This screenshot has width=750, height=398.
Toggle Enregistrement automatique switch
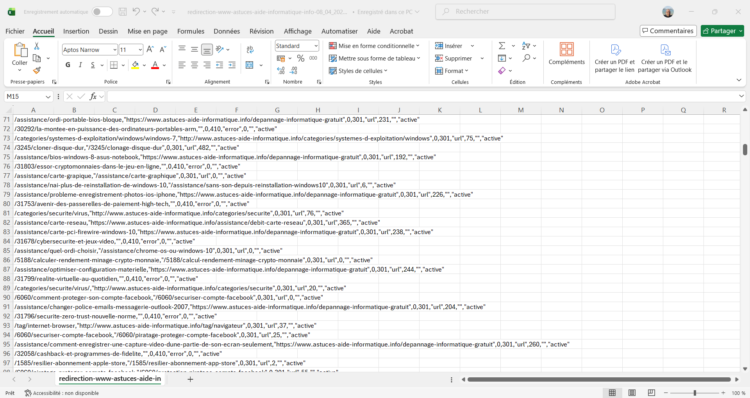click(x=102, y=11)
